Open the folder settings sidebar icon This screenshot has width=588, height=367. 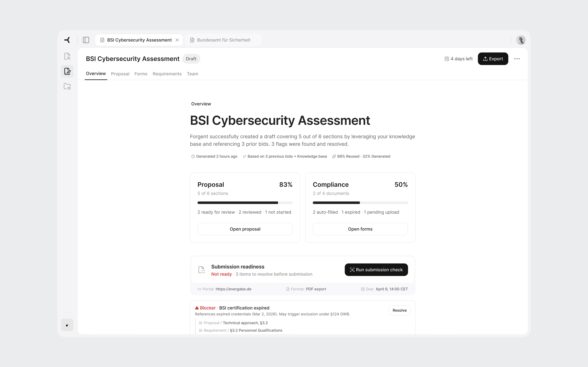[67, 86]
